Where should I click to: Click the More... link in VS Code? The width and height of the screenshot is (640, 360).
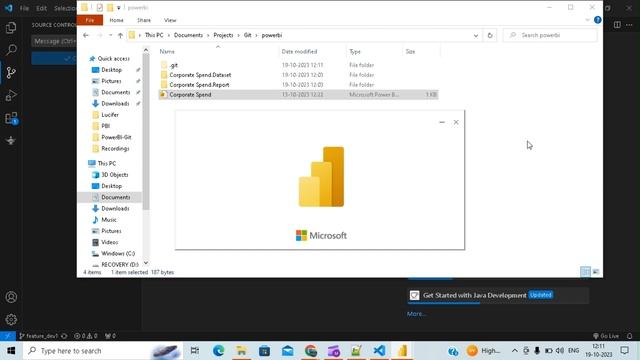click(416, 314)
